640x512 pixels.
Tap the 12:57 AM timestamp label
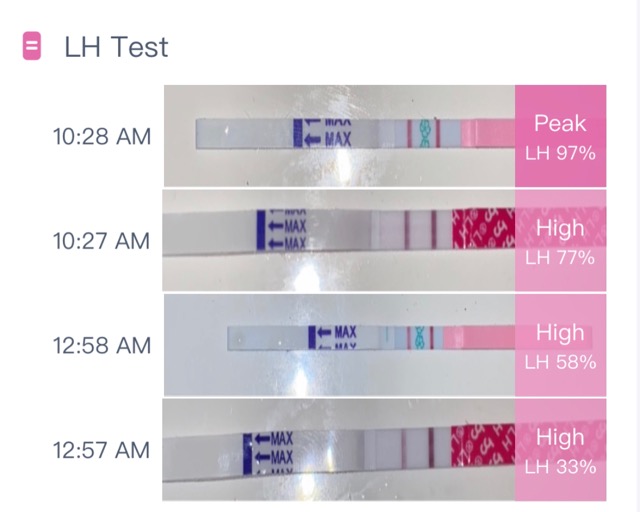pos(102,450)
